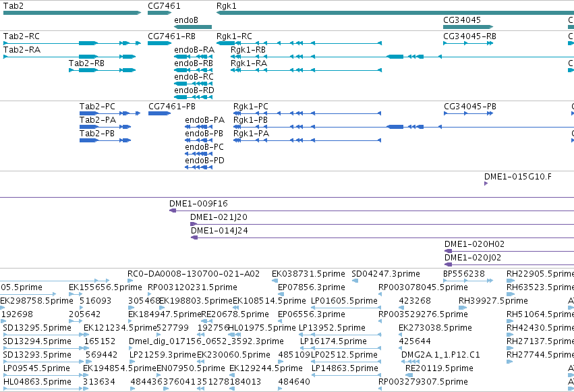Choose the Rgk1-RB transcript label
Viewport: 574px width, 392px height.
tap(248, 50)
